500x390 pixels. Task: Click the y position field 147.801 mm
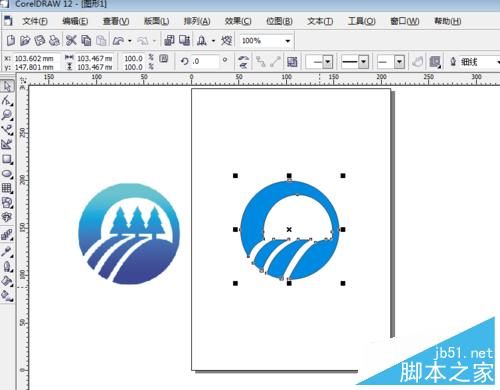[36, 67]
